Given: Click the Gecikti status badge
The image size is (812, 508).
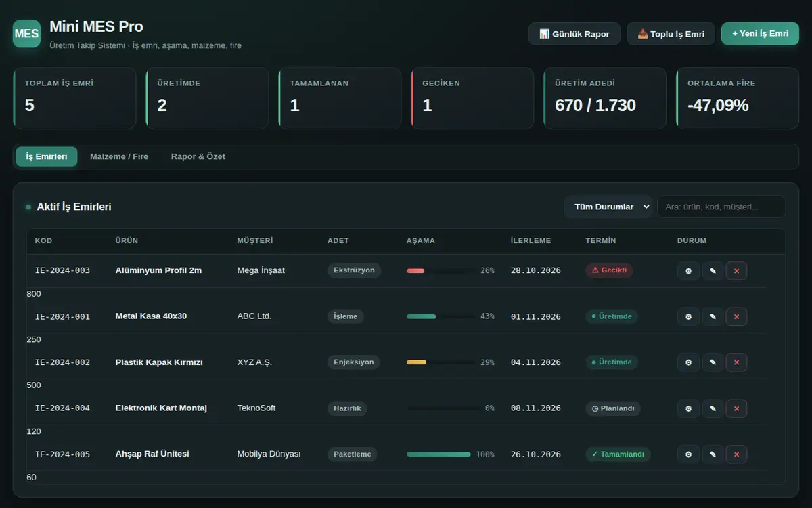Looking at the screenshot, I should (609, 270).
